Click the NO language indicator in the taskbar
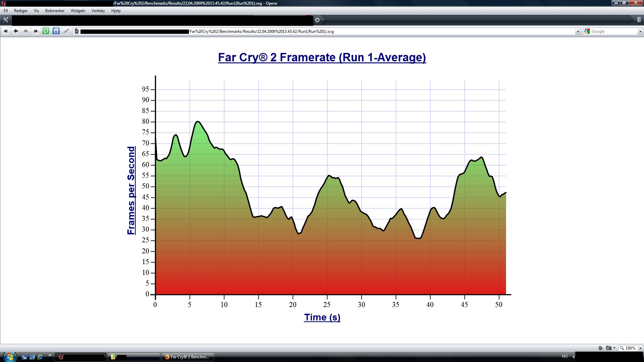The width and height of the screenshot is (644, 362). pos(565,356)
